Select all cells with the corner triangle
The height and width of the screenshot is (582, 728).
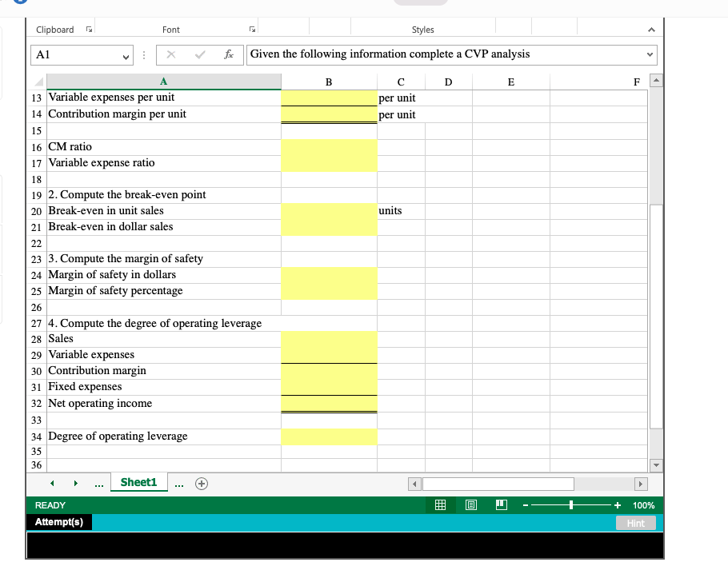tap(40, 81)
